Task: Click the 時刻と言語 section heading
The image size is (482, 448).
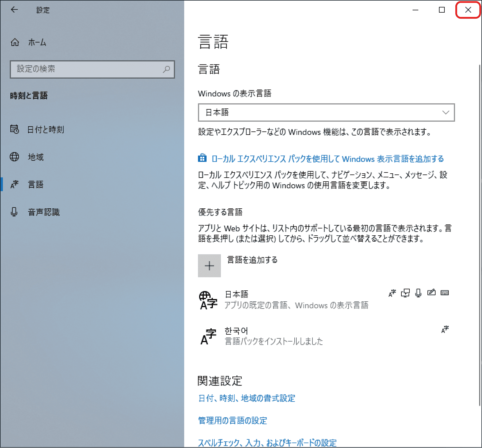Action: (x=29, y=96)
